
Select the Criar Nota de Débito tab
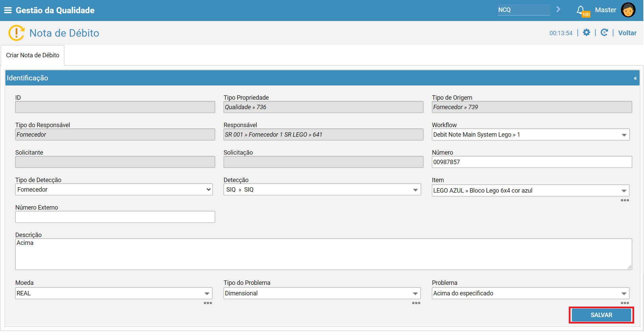pyautogui.click(x=33, y=55)
